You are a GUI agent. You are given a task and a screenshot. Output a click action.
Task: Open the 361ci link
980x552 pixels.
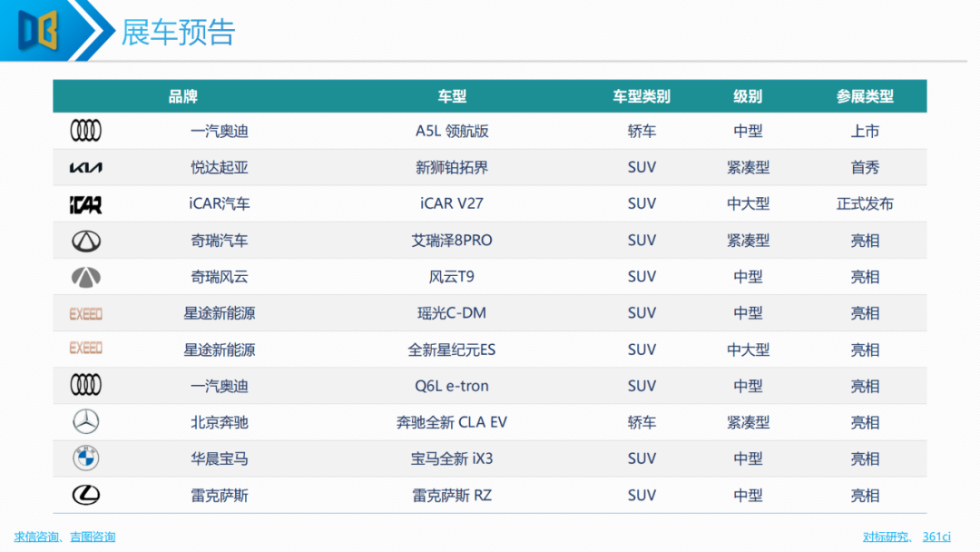[x=936, y=537]
